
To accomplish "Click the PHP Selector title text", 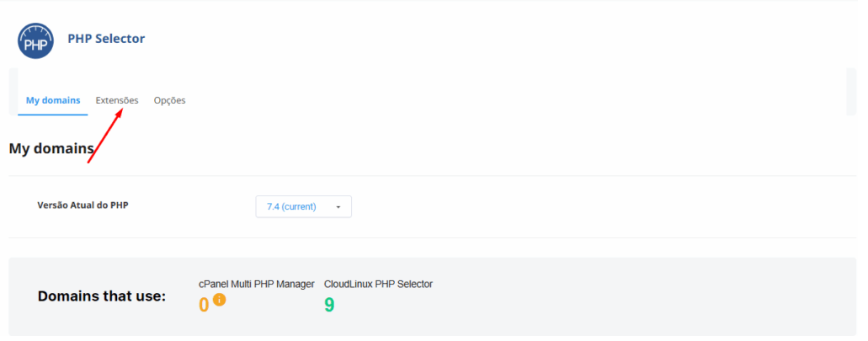I will [x=106, y=39].
